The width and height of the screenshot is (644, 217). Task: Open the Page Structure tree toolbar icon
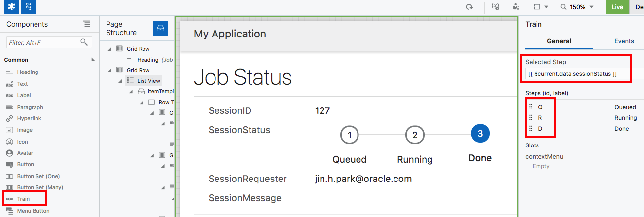[29, 7]
